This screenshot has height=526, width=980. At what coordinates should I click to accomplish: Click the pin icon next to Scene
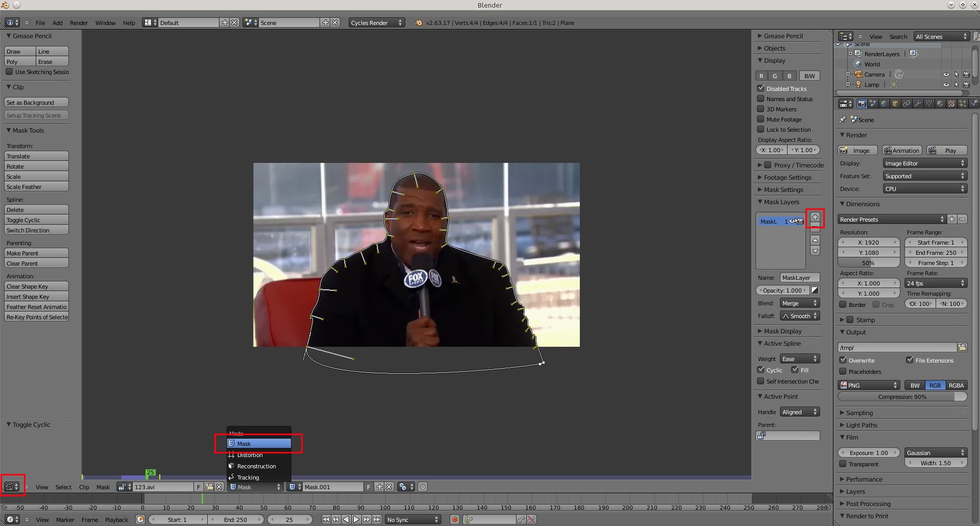pos(842,119)
